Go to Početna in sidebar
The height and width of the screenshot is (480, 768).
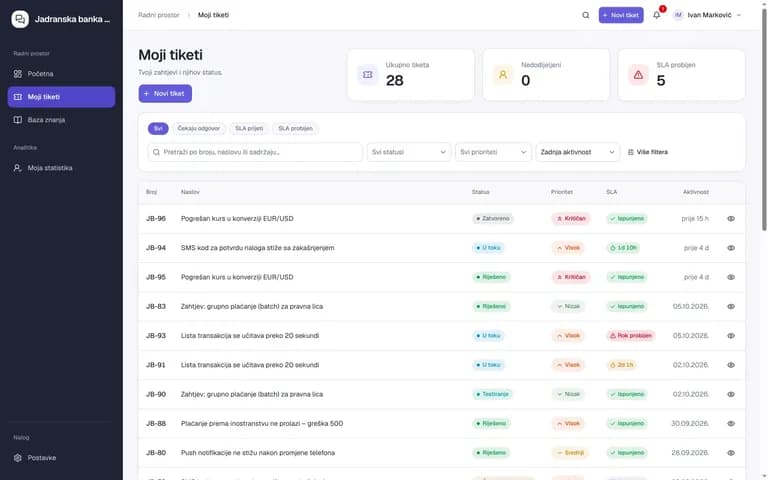61,74
